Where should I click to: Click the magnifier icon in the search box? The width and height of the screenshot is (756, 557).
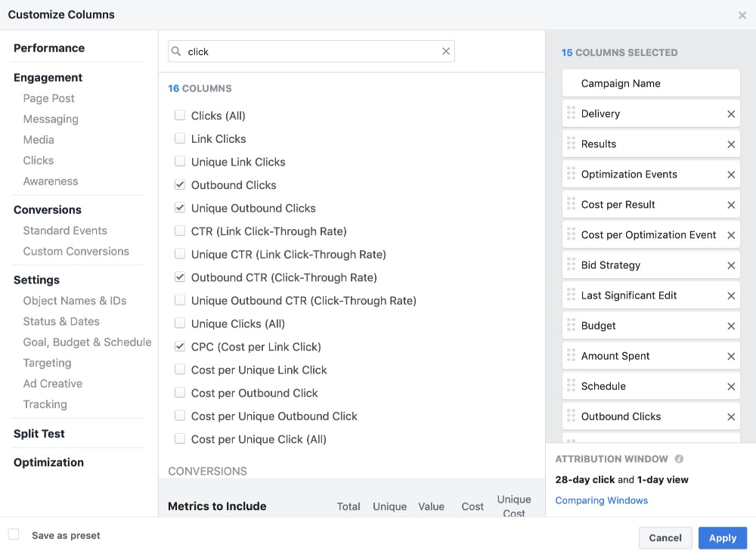[x=176, y=51]
